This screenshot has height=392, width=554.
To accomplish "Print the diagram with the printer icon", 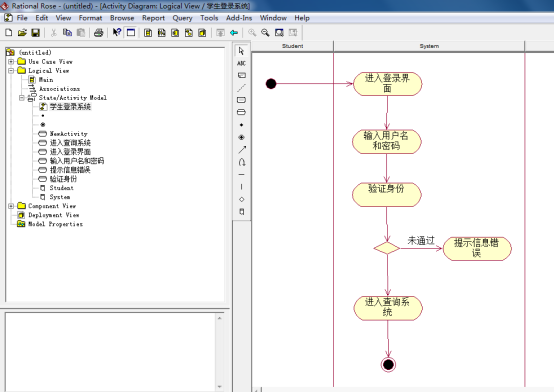I will (99, 33).
